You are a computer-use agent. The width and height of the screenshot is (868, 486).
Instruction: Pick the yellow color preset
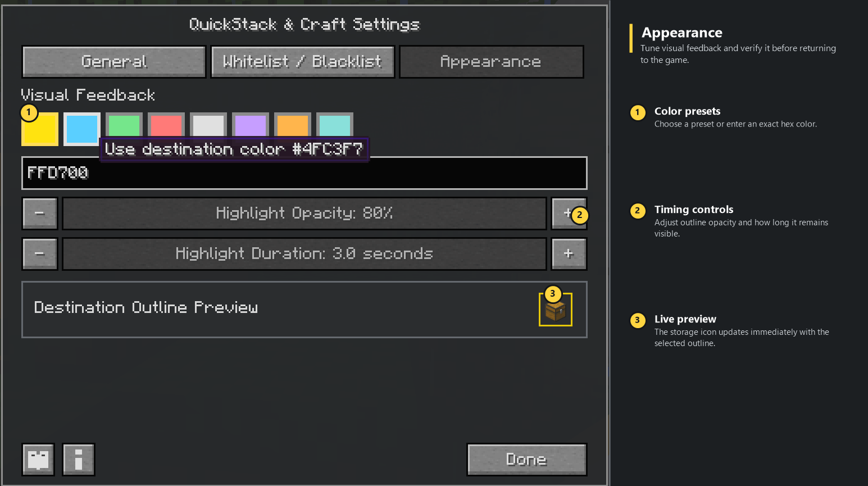tap(40, 129)
